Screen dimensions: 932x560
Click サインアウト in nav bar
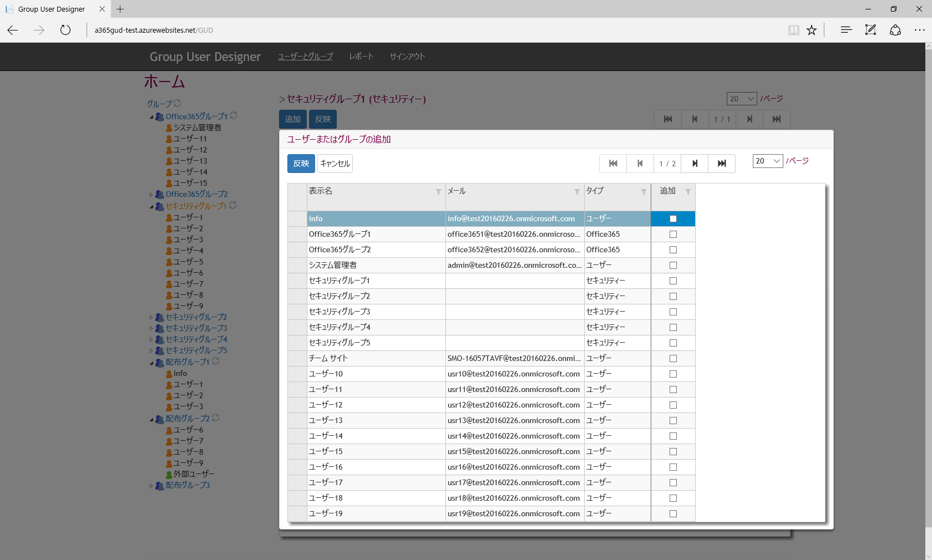click(x=407, y=57)
